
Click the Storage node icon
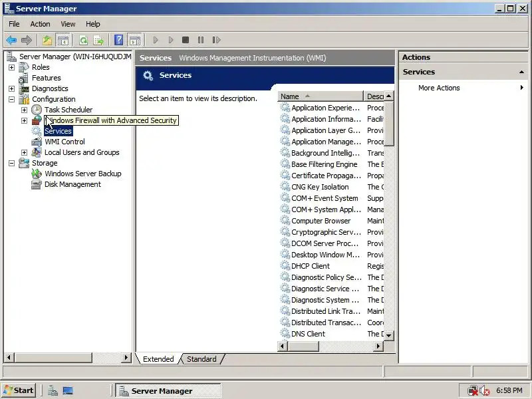pos(24,163)
